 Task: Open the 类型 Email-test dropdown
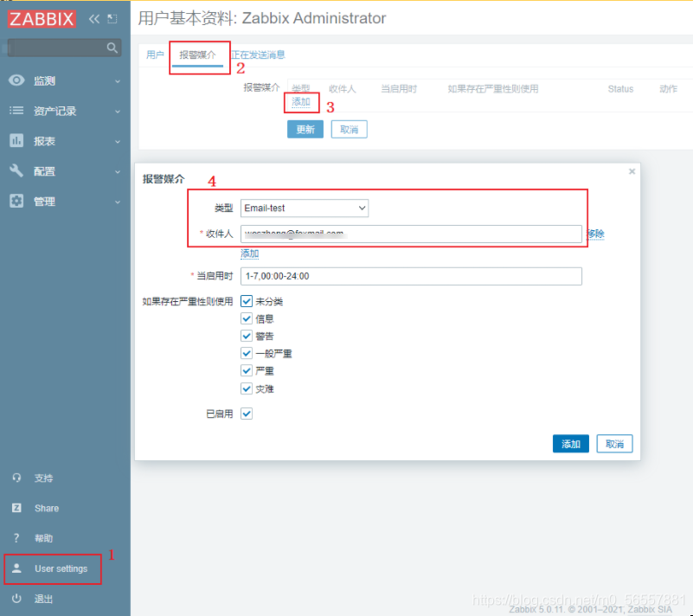pyautogui.click(x=304, y=208)
